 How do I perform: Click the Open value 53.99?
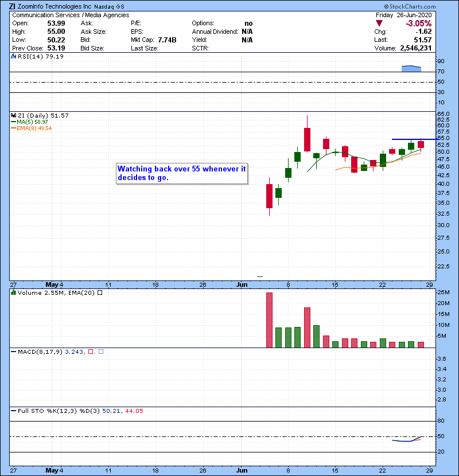click(56, 23)
